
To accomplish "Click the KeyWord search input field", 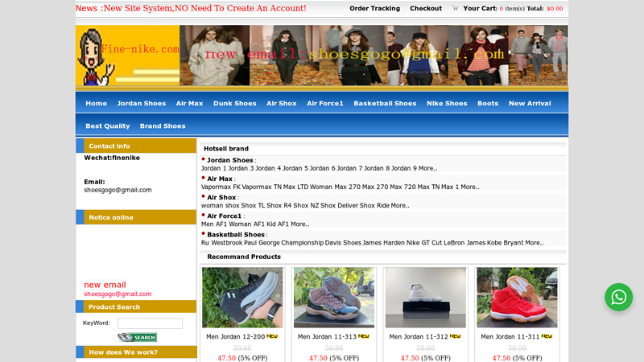I will [x=150, y=323].
